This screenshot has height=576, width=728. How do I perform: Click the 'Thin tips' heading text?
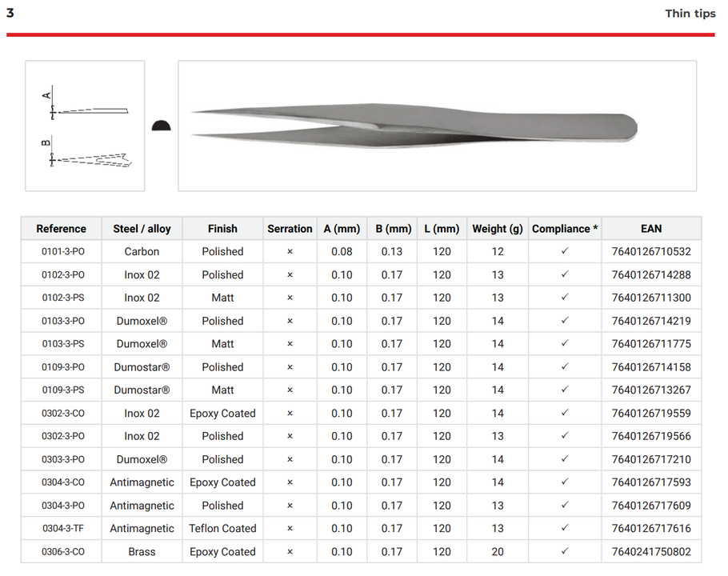pyautogui.click(x=690, y=14)
